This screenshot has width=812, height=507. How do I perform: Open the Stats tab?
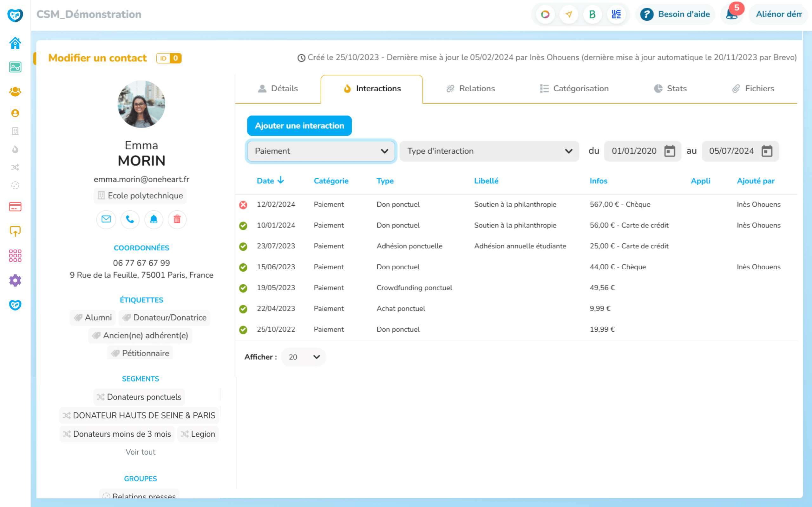pos(671,88)
